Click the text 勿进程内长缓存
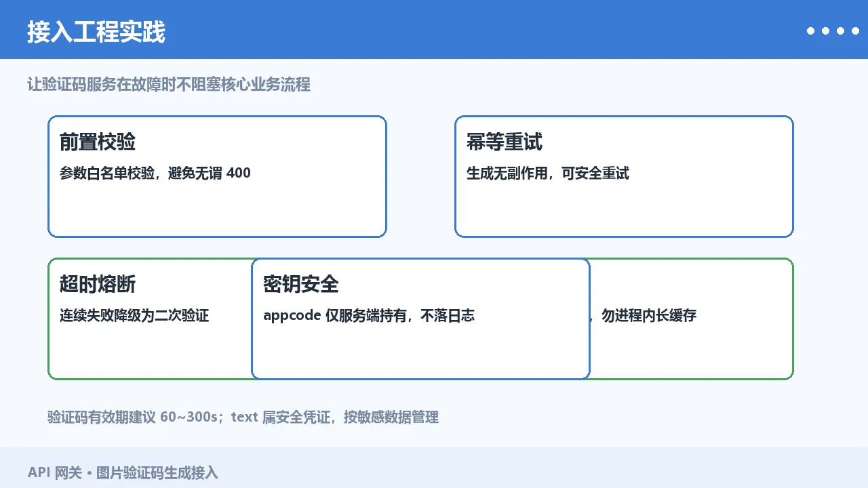This screenshot has height=488, width=868. coord(649,316)
